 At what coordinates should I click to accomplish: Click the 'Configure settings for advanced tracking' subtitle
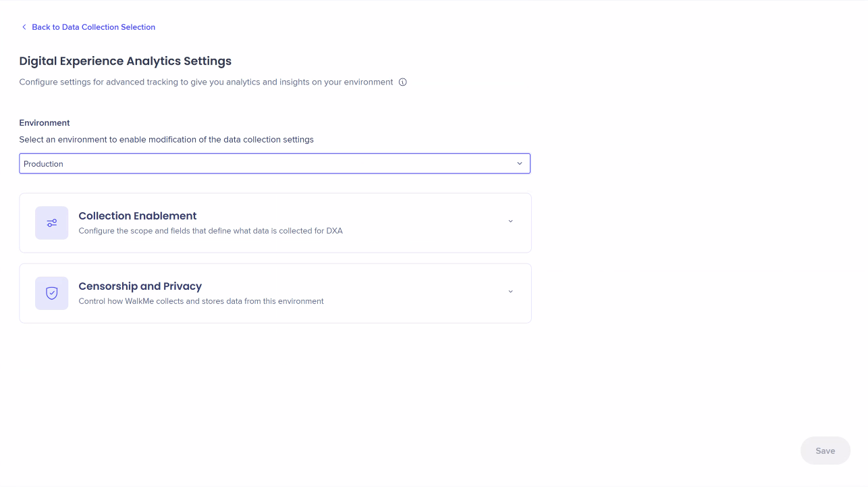pyautogui.click(x=206, y=82)
